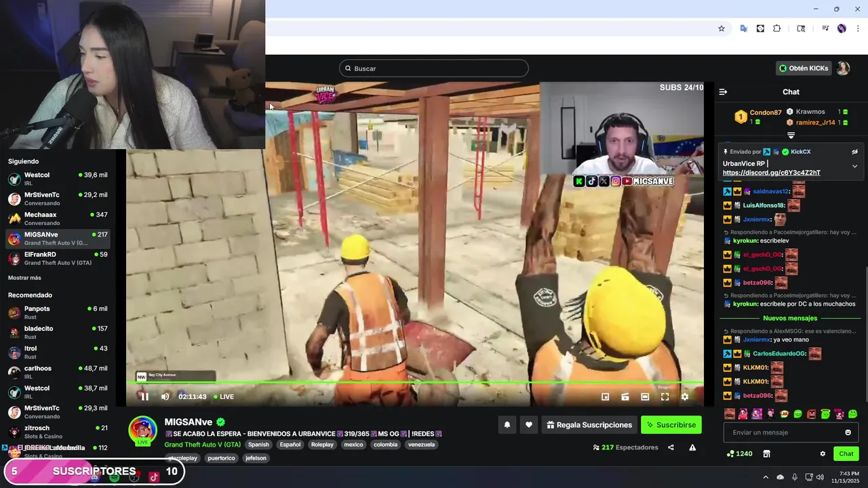This screenshot has width=868, height=488.
Task: Open Chrome profile avatar
Action: pos(842,28)
